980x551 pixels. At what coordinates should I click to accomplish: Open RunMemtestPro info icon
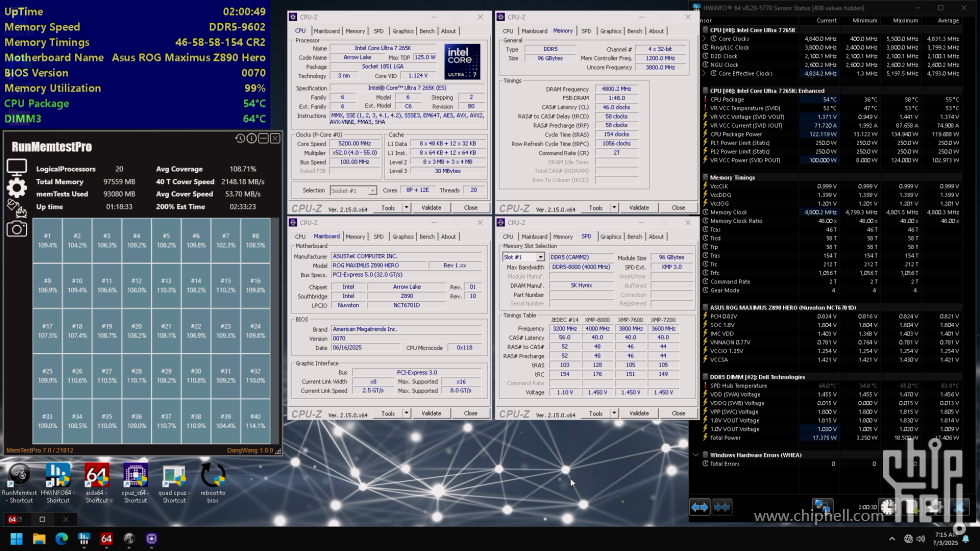point(251,138)
